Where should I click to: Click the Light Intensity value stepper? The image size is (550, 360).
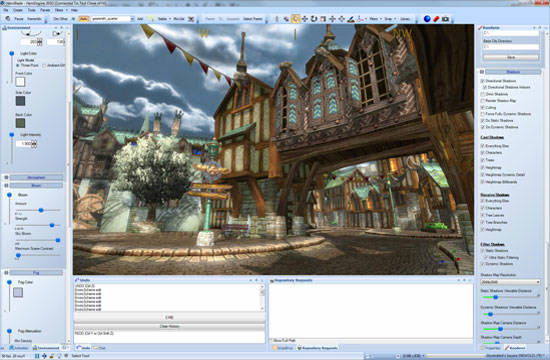[x=34, y=144]
